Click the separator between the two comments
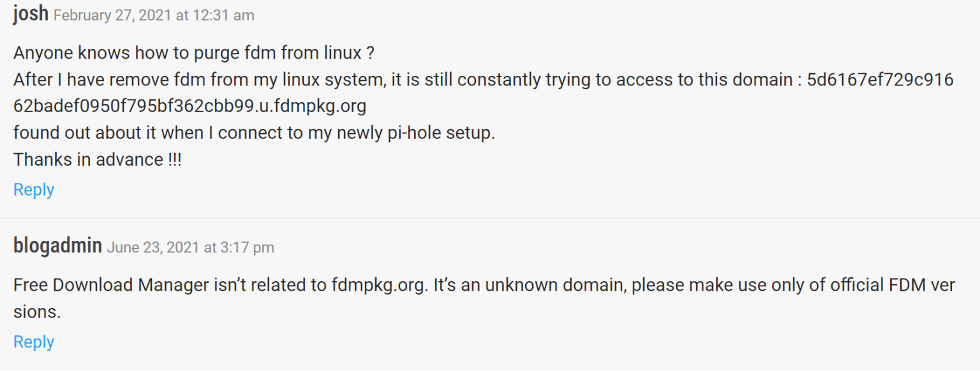 coord(490,215)
